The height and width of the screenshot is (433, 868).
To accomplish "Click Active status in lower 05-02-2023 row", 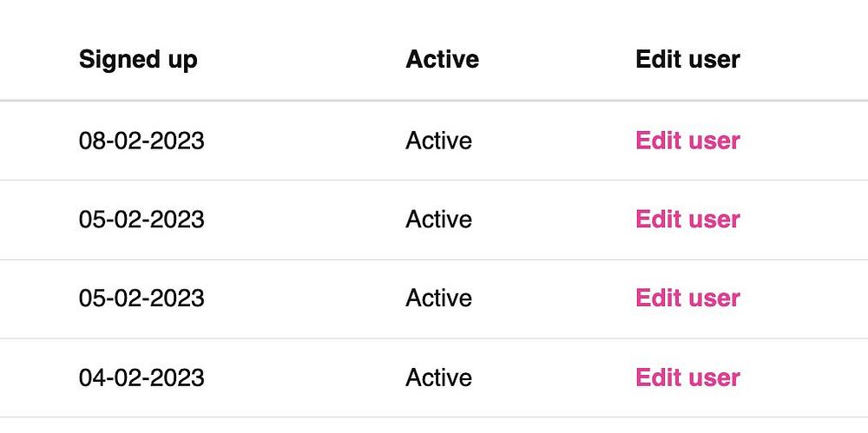I will pyautogui.click(x=438, y=298).
